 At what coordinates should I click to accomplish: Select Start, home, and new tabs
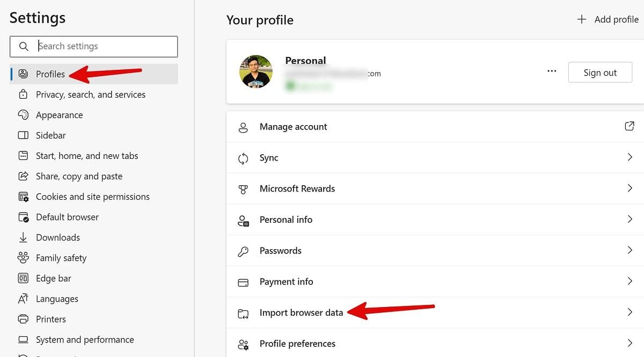(87, 156)
